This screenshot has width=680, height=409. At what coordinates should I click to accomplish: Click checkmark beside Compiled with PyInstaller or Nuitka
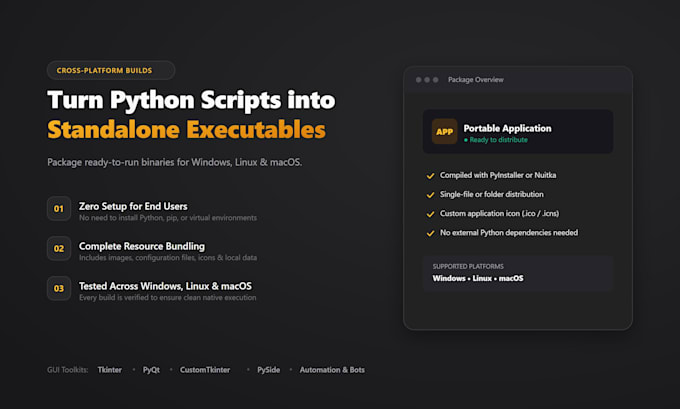coord(430,176)
